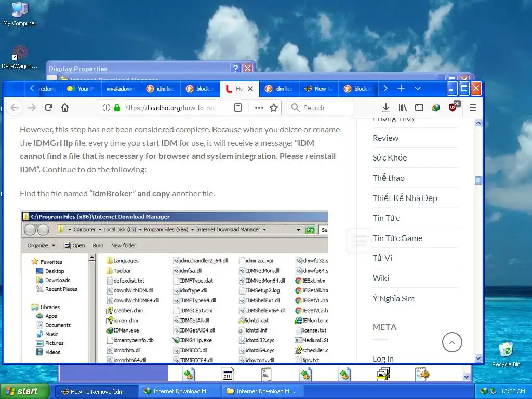Switch to 'How To Remove Idm' taskbar button
Image resolution: width=532 pixels, height=399 pixels.
(96, 392)
